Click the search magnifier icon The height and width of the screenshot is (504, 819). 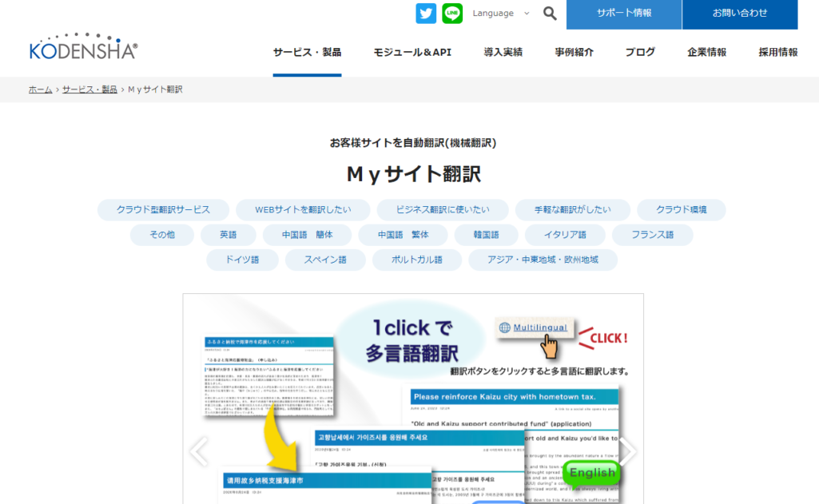point(549,14)
